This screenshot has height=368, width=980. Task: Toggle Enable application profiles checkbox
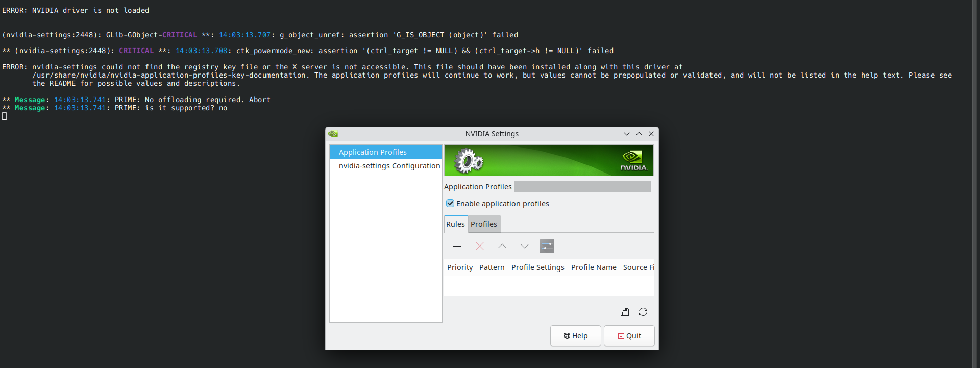450,203
